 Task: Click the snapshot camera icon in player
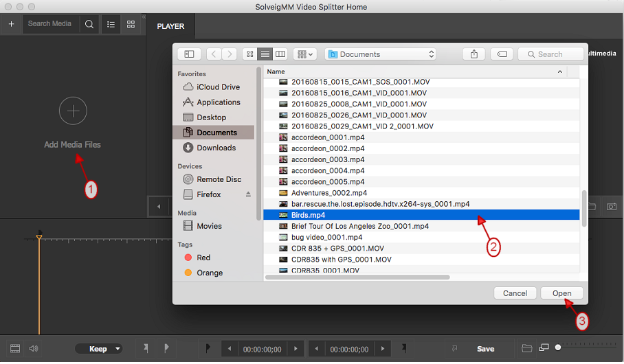coord(611,207)
